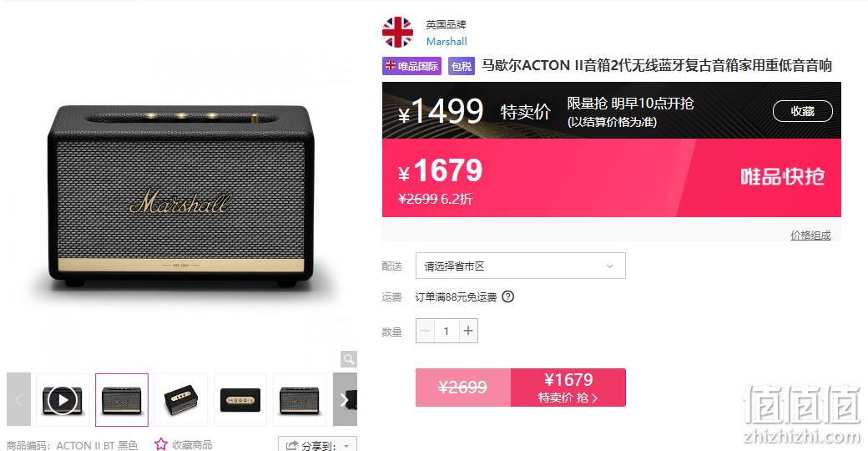
Task: Click the quantity input field
Action: click(x=447, y=331)
